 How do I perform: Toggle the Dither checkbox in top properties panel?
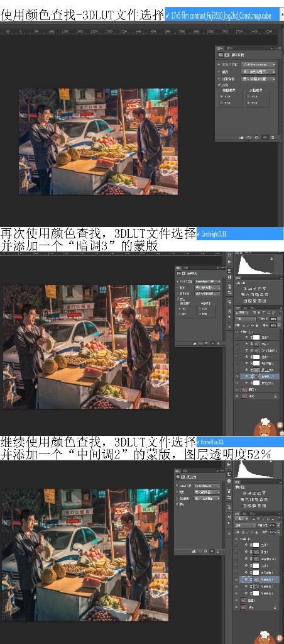pos(218,85)
